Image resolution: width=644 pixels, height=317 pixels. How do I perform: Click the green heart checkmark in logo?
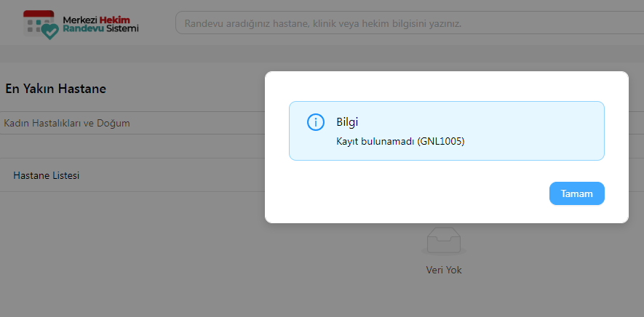point(49,31)
